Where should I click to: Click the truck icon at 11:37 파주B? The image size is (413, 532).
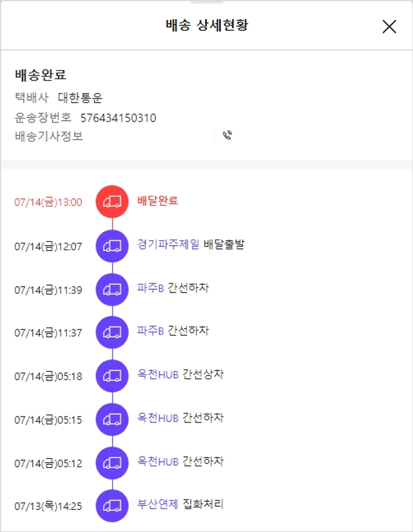[x=112, y=332]
